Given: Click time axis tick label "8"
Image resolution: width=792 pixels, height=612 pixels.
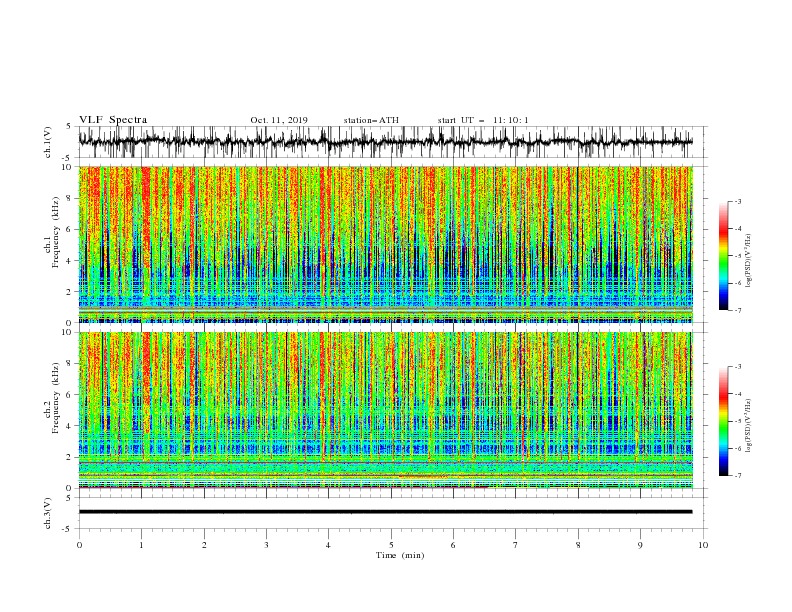Looking at the screenshot, I should [x=578, y=545].
